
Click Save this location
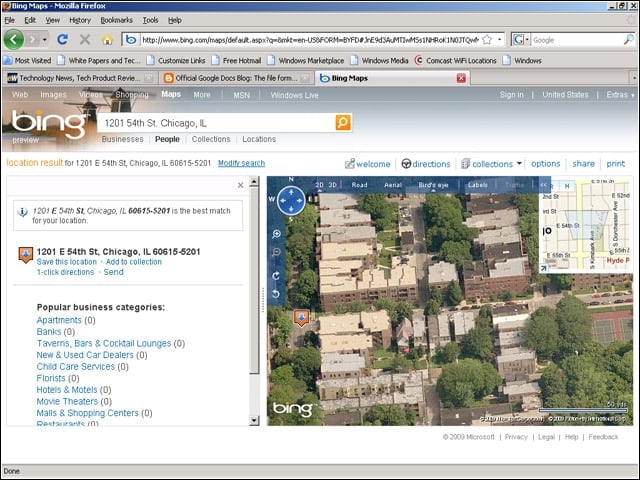(67, 262)
